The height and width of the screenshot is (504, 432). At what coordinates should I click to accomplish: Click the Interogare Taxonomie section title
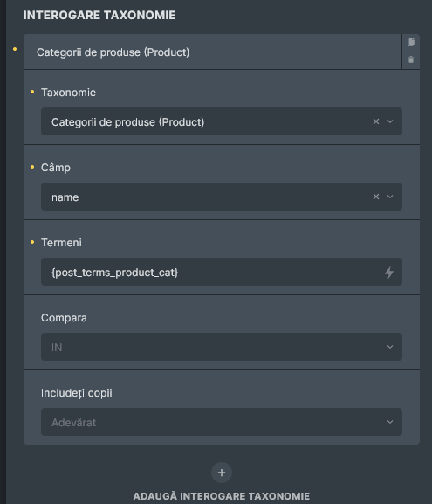(x=99, y=15)
